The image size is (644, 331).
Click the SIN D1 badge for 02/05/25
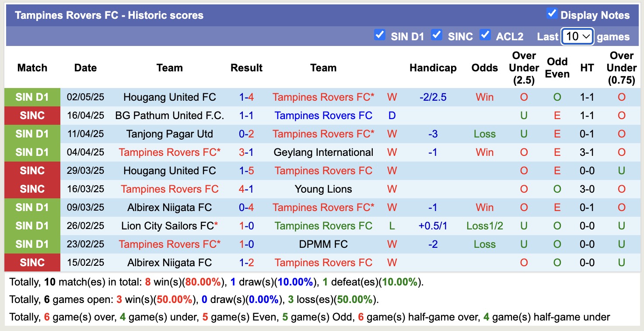32,97
